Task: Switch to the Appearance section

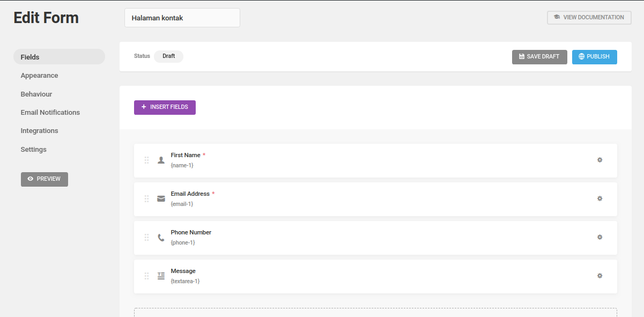Action: coord(39,76)
